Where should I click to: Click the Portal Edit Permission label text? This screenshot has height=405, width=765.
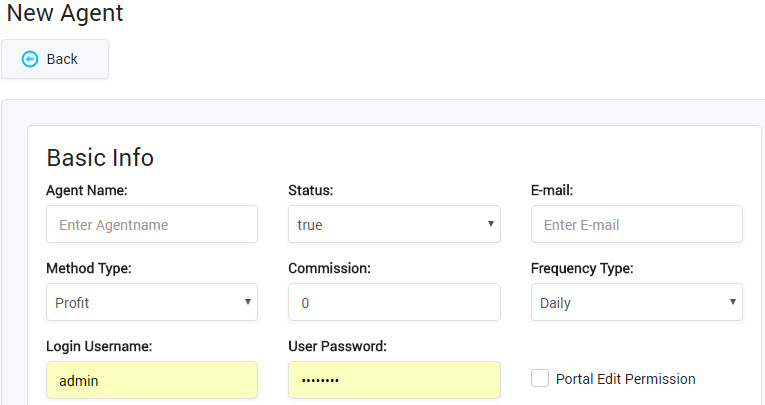625,379
